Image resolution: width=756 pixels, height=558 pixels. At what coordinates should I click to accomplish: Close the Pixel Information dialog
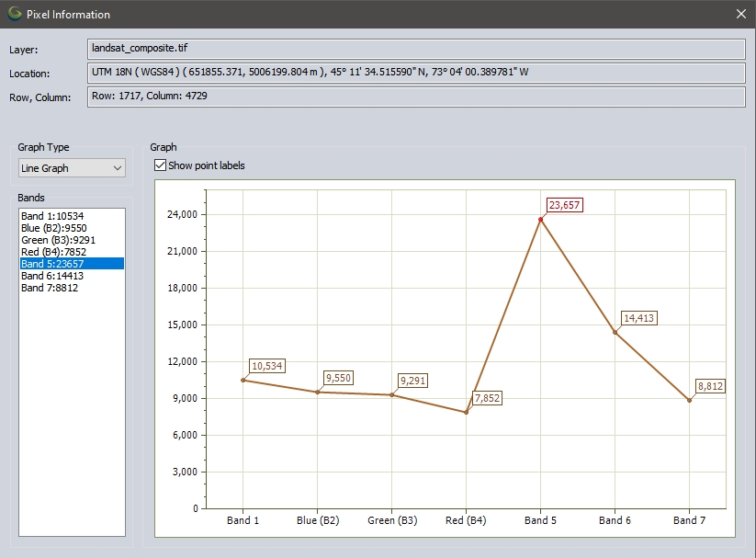(x=740, y=15)
